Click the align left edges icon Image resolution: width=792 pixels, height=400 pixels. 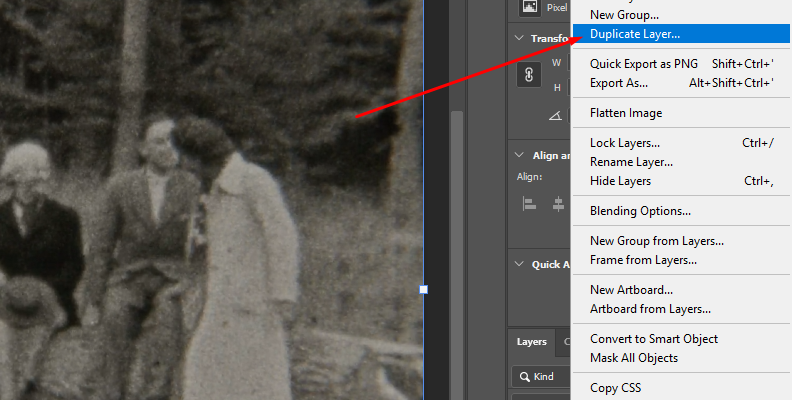tap(530, 204)
